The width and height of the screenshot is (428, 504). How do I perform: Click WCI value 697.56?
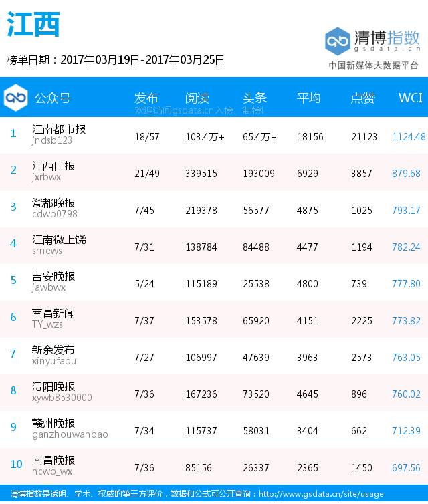pyautogui.click(x=406, y=468)
